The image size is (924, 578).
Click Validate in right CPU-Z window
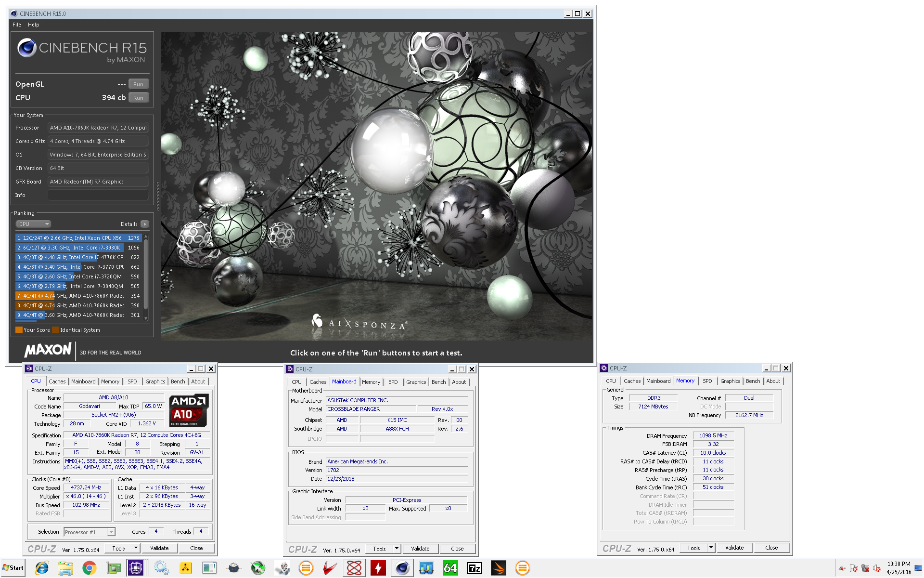tap(734, 548)
